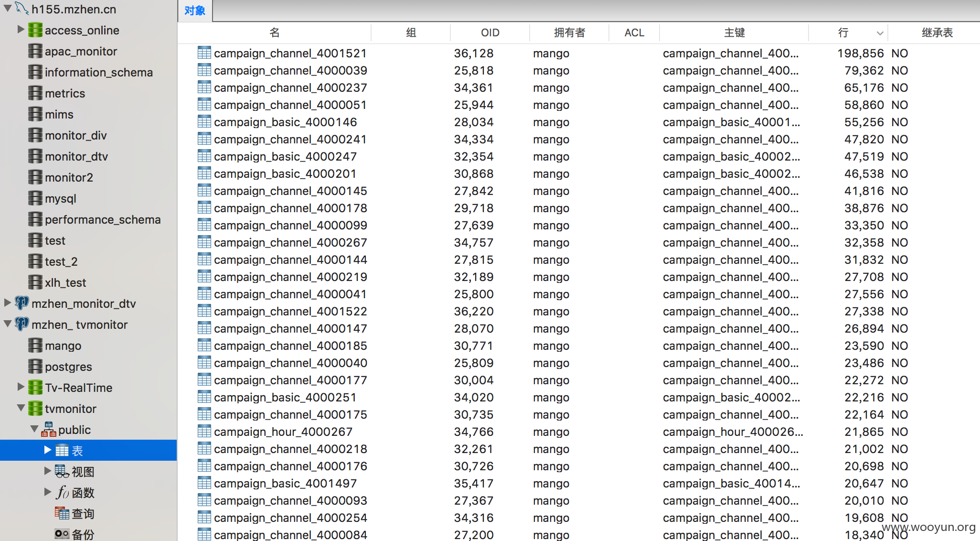The height and width of the screenshot is (541, 980).
Task: Expand the 视图 views node
Action: click(x=47, y=471)
